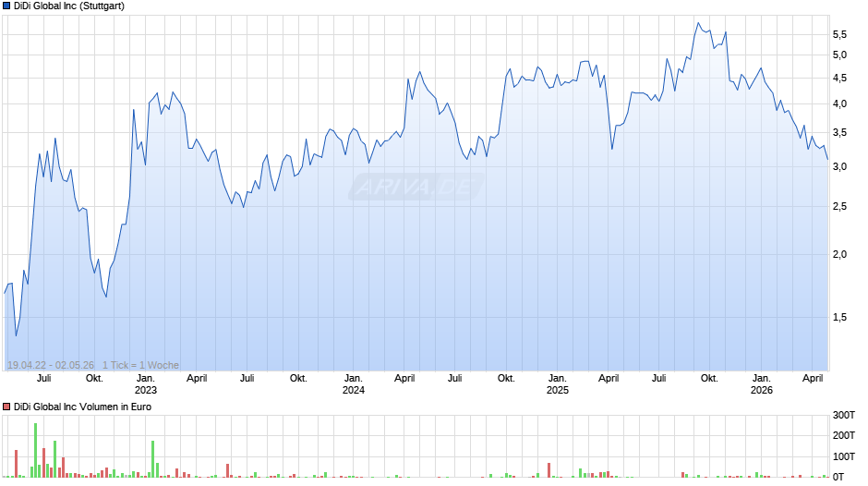Click the 'April' label after Jan. 2023
The height and width of the screenshot is (486, 868).
pos(197,379)
